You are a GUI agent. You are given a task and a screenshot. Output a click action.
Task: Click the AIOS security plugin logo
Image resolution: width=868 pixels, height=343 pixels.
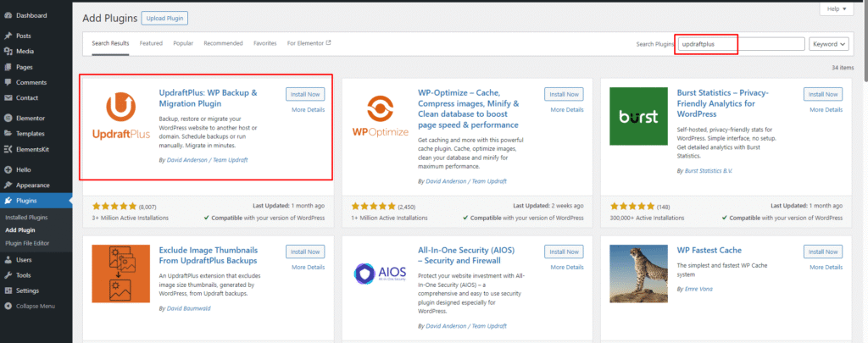[381, 273]
